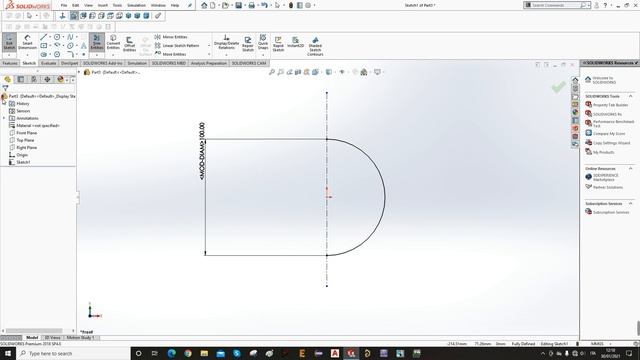This screenshot has height=360, width=640.
Task: Toggle the Instant2D tool
Action: pos(296,42)
